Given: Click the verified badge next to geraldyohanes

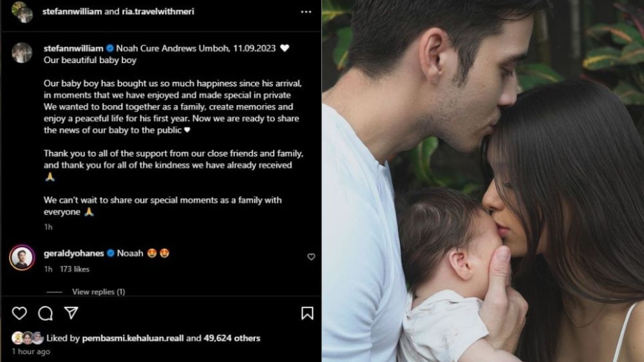Looking at the screenshot, I should 111,254.
